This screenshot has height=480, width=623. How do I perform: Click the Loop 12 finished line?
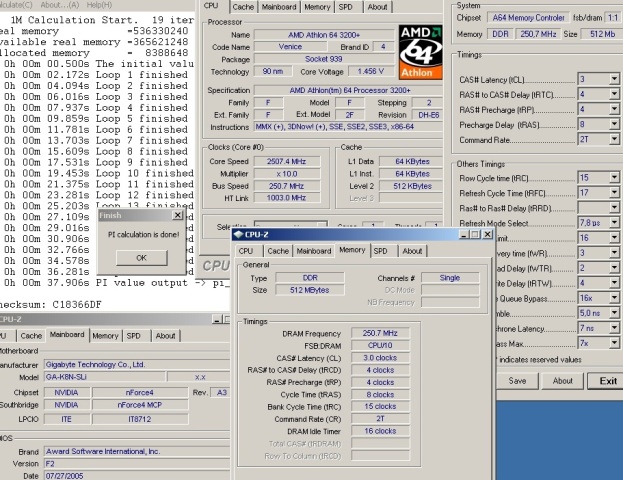(98, 195)
